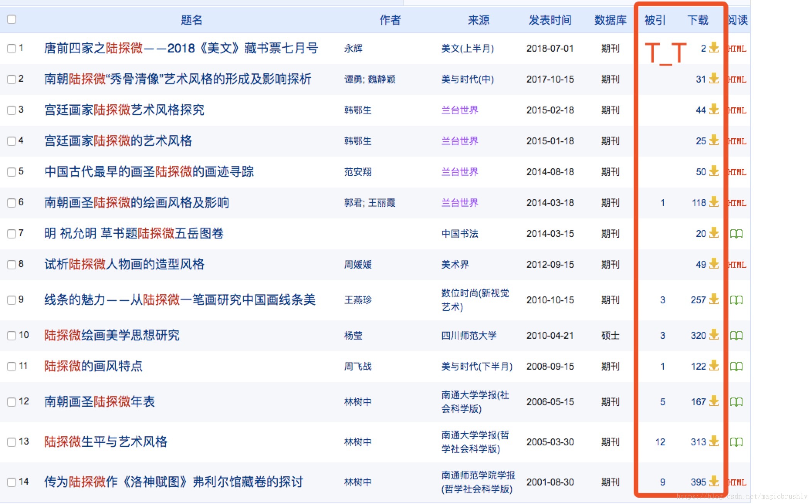Viewport: 812px width, 504px height.
Task: Click download arrow for row 10 thesis
Action: (714, 335)
